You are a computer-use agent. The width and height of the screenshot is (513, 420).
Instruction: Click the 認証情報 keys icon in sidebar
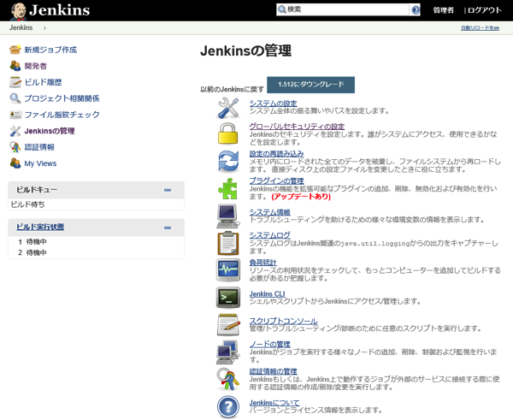click(x=15, y=147)
